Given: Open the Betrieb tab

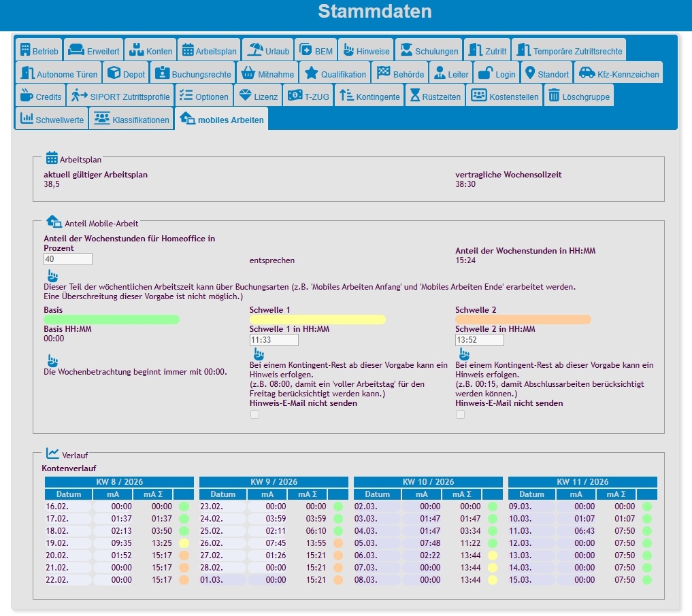Looking at the screenshot, I should click(x=39, y=50).
